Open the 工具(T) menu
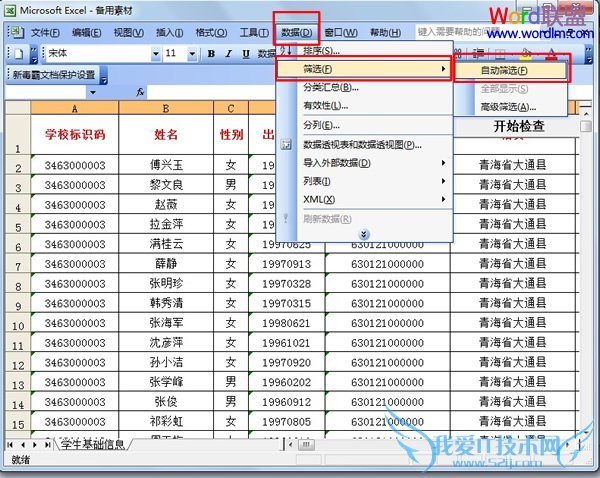 [x=254, y=33]
